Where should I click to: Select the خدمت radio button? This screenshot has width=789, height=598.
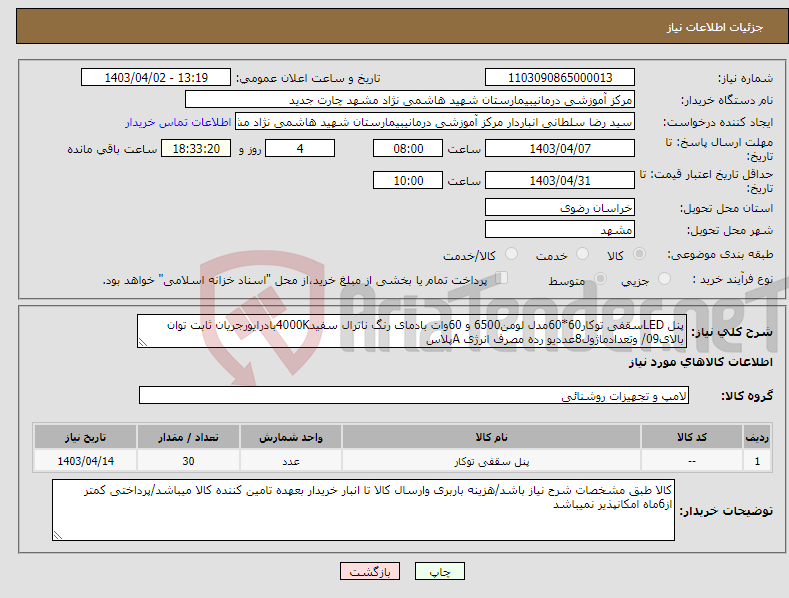(582, 254)
